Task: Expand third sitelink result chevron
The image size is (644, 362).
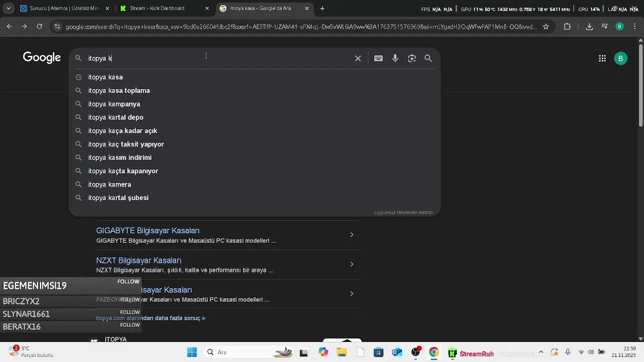Action: pyautogui.click(x=352, y=294)
